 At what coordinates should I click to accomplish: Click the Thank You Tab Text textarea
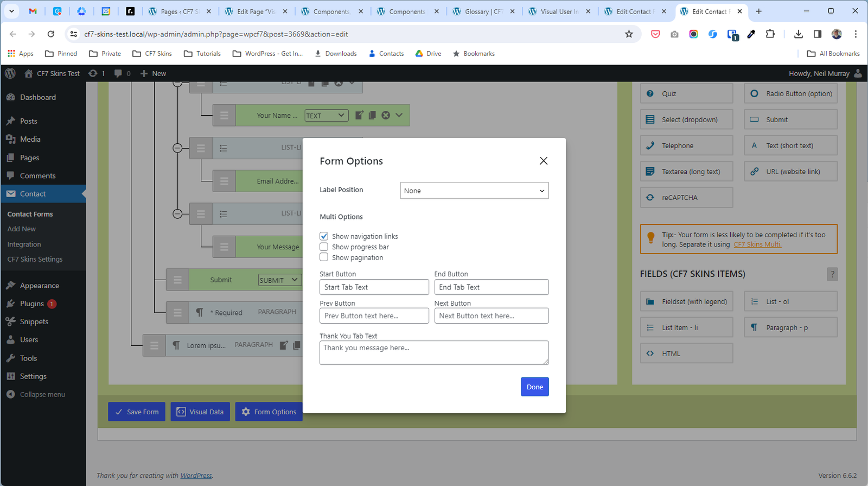click(433, 352)
